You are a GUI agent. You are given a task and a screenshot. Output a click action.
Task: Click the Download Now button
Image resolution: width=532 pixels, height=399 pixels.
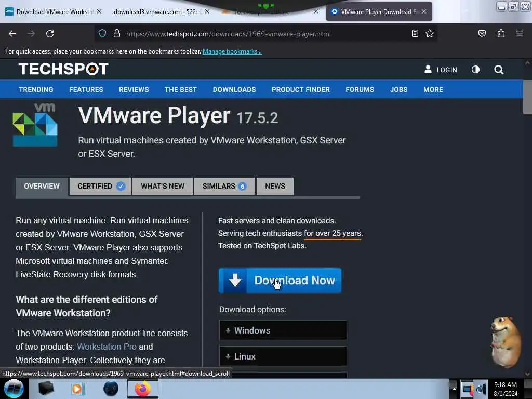(x=280, y=280)
